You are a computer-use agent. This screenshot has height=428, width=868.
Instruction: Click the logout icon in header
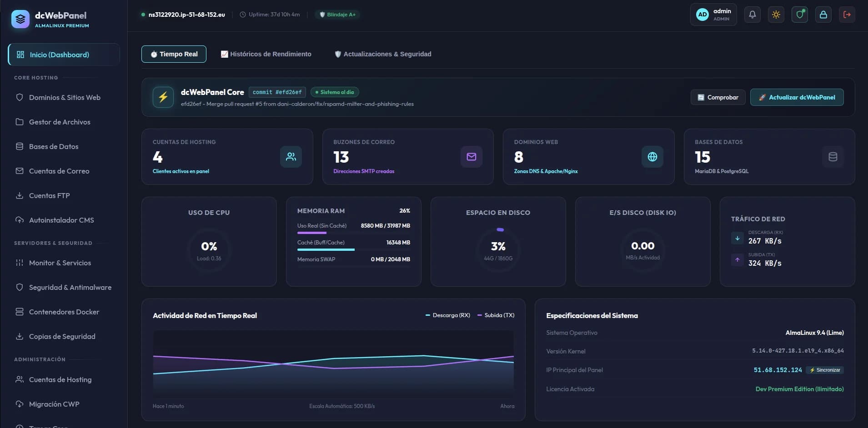pos(847,15)
